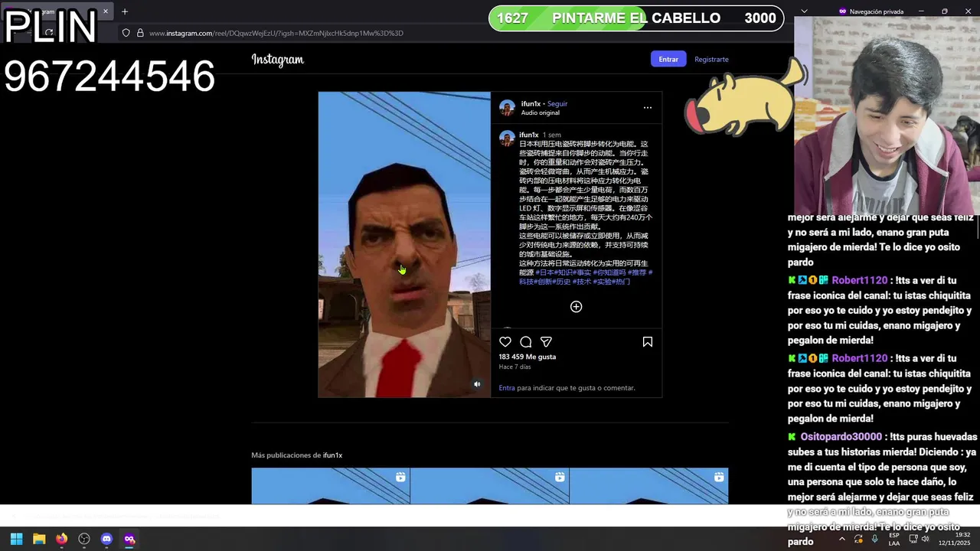Viewport: 980px width, 551px height.
Task: Open the private browsing Firefox taskbar icon
Action: [x=129, y=539]
